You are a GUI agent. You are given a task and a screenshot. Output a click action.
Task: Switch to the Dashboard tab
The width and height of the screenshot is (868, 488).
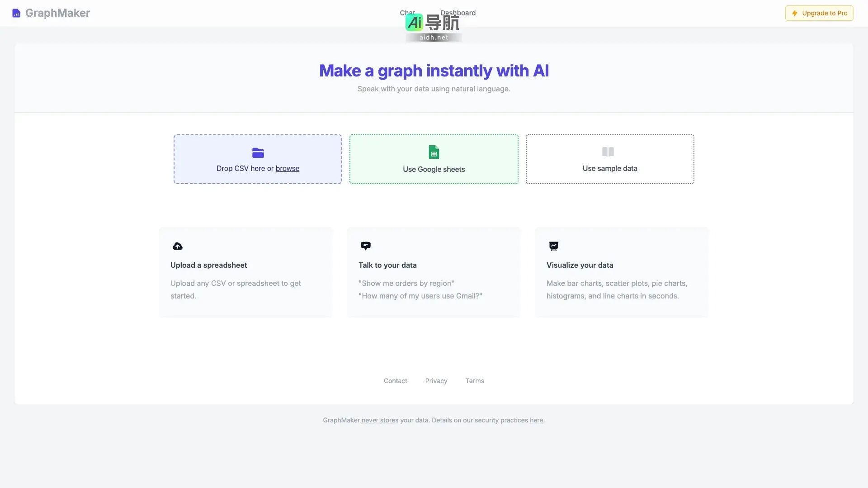458,13
